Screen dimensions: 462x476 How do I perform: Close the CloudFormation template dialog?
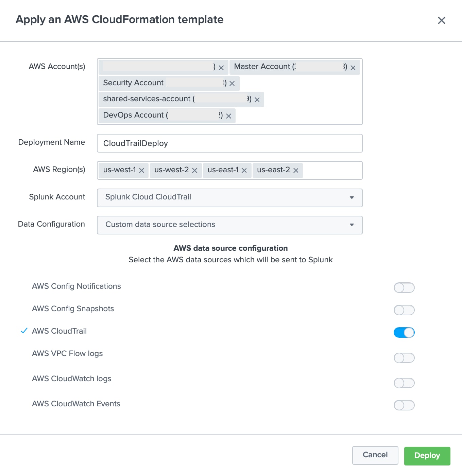coord(441,20)
